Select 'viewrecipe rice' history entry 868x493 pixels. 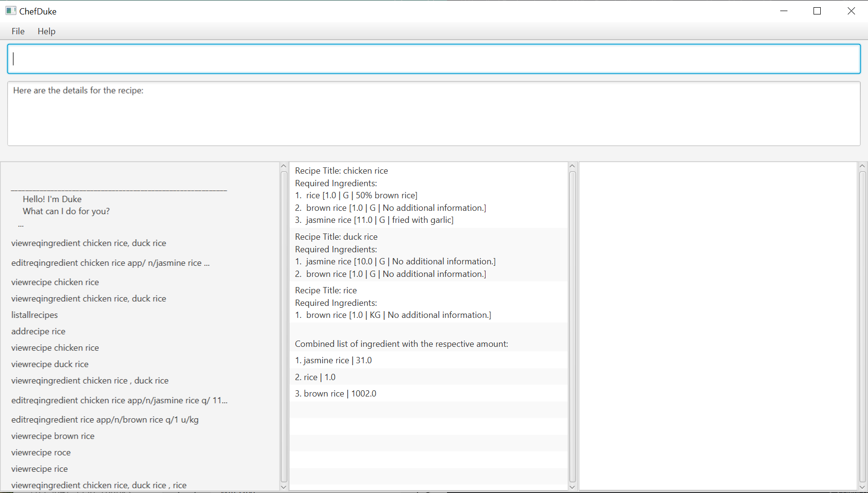[40, 469]
